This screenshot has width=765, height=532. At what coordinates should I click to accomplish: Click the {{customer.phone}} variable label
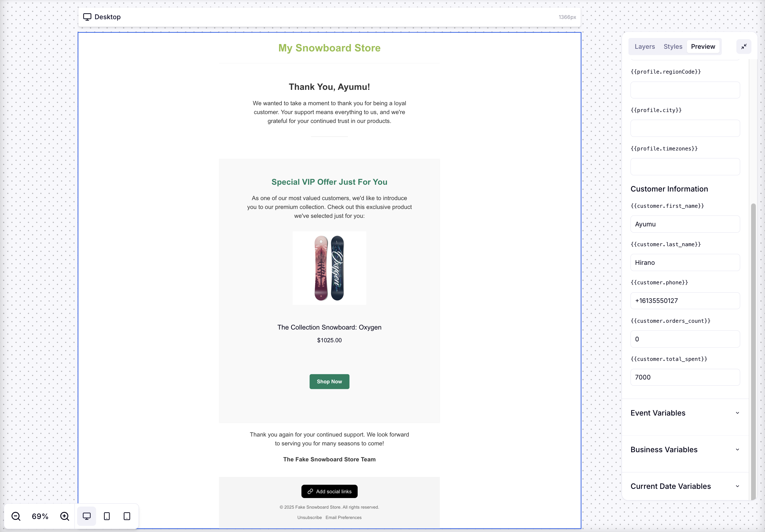[x=659, y=283]
